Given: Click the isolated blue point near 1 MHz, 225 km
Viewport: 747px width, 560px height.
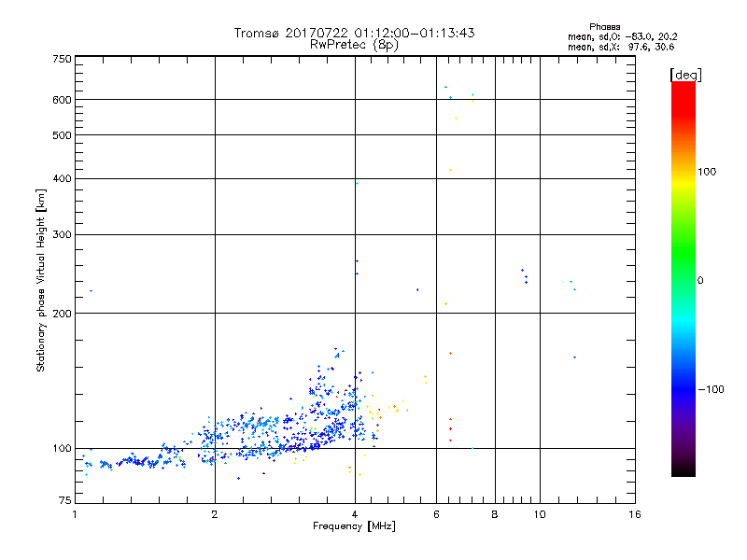Looking at the screenshot, I should point(91,291).
